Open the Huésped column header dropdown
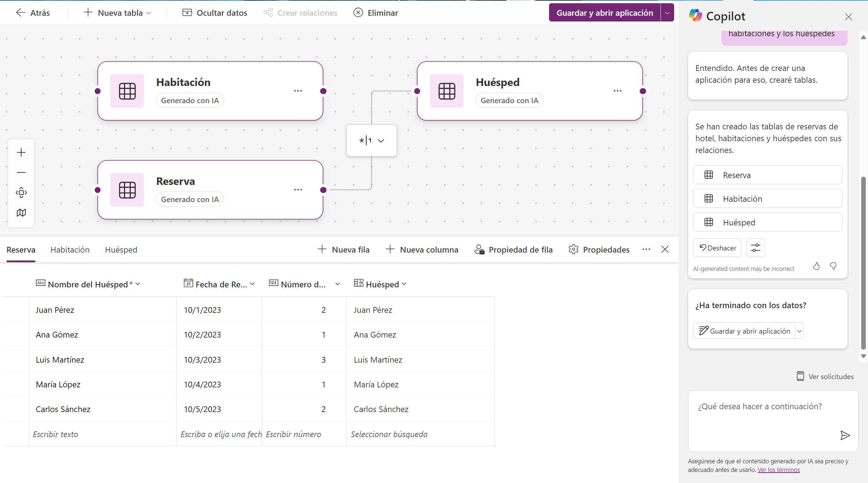 pos(404,284)
